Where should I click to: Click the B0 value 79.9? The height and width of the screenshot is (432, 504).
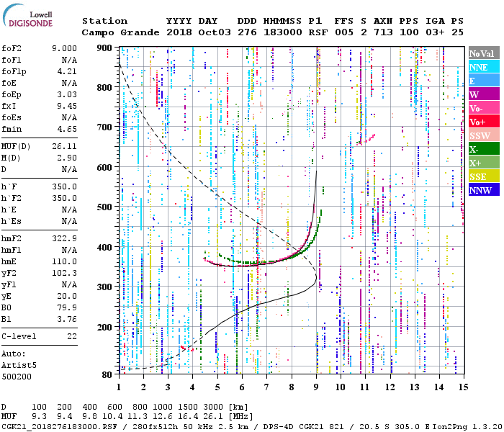(67, 308)
